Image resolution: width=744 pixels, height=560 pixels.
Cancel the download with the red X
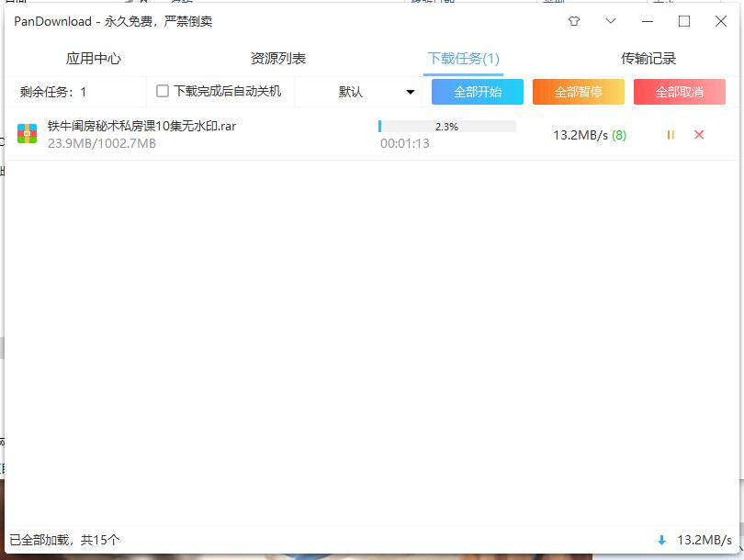[699, 134]
